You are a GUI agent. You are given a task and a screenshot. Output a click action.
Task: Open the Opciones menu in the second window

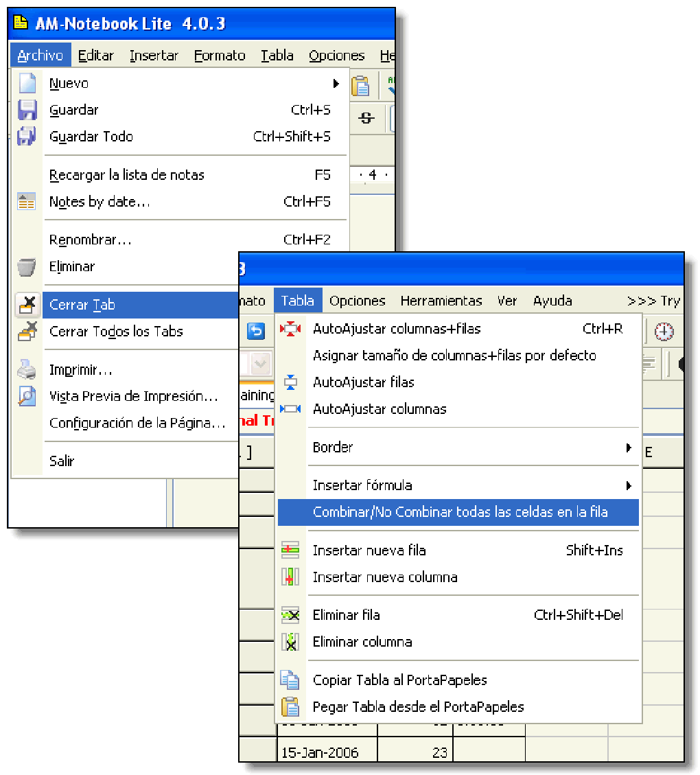[358, 301]
